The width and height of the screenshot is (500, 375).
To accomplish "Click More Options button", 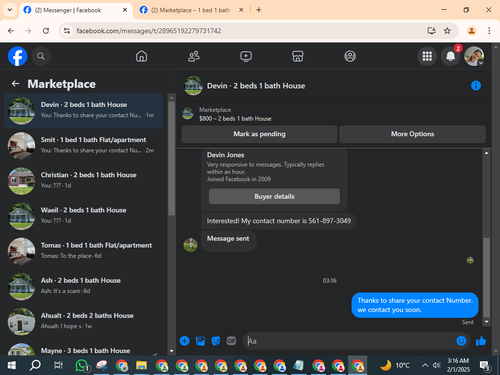I will (x=412, y=134).
